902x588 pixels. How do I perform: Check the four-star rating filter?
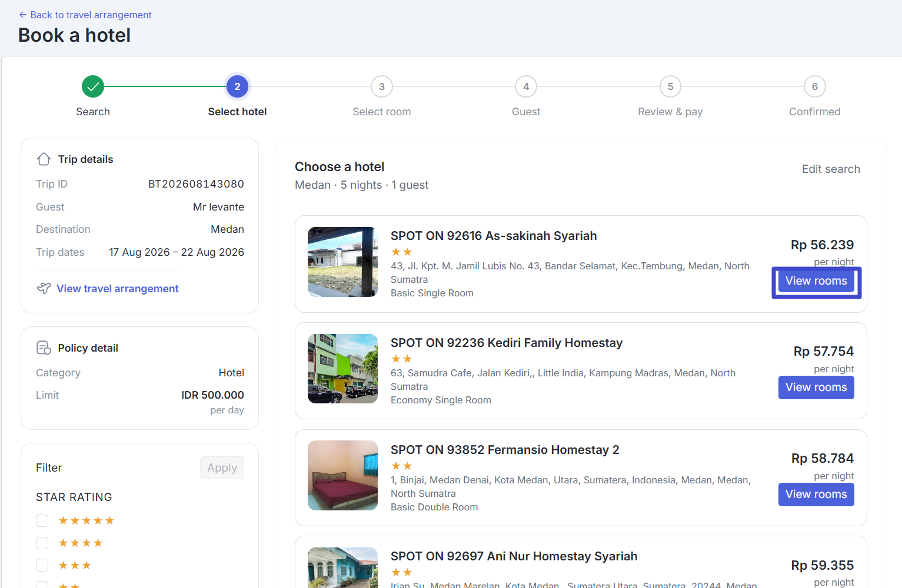coord(42,543)
